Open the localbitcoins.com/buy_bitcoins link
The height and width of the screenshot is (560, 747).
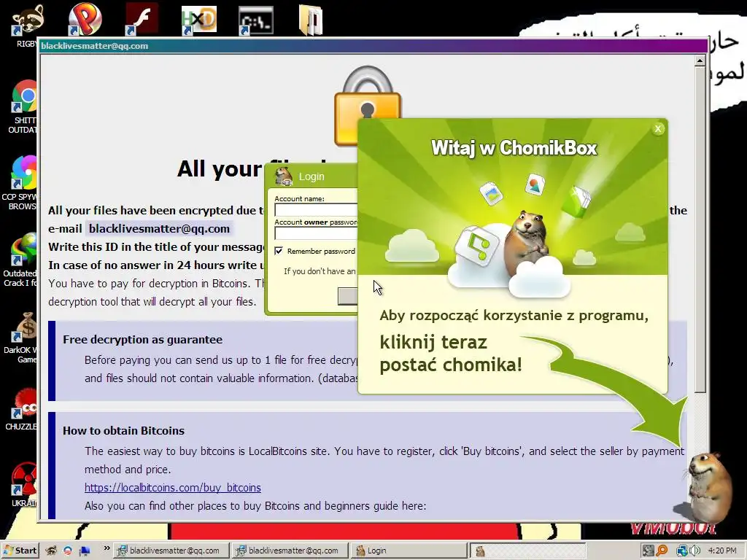(x=172, y=488)
